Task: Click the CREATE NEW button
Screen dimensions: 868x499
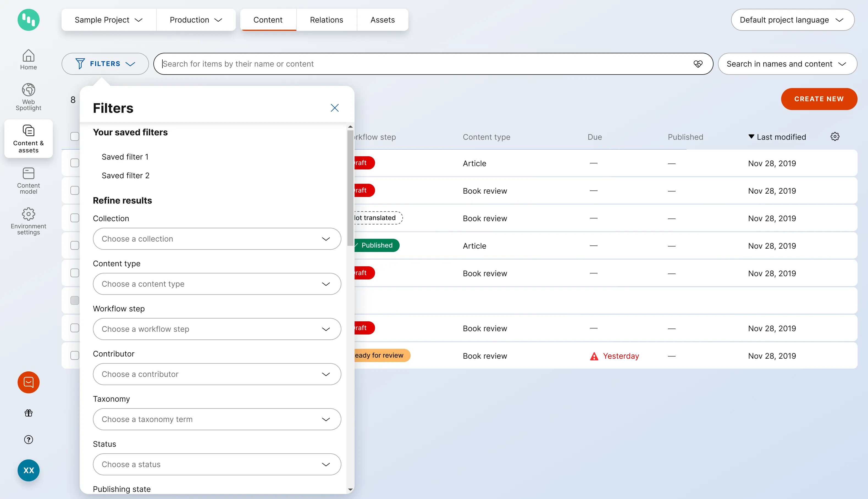Action: tap(819, 99)
